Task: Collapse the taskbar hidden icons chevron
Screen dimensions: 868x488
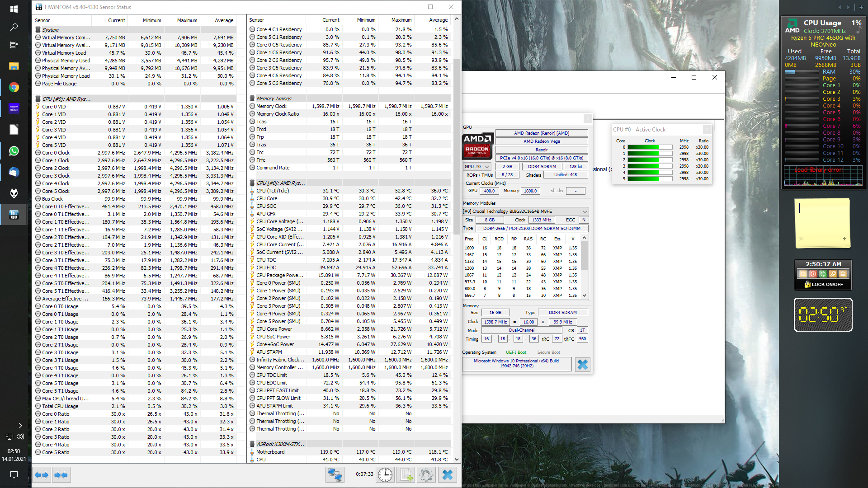Action: (20, 425)
